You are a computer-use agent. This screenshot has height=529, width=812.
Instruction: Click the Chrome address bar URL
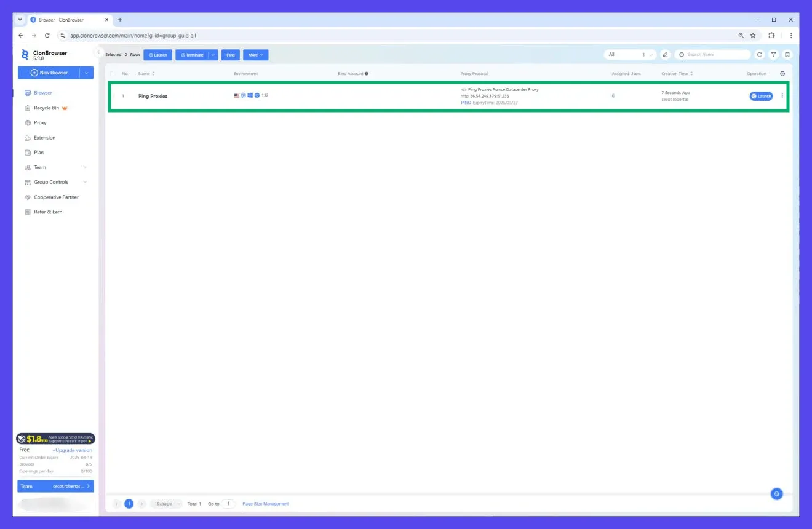(133, 36)
